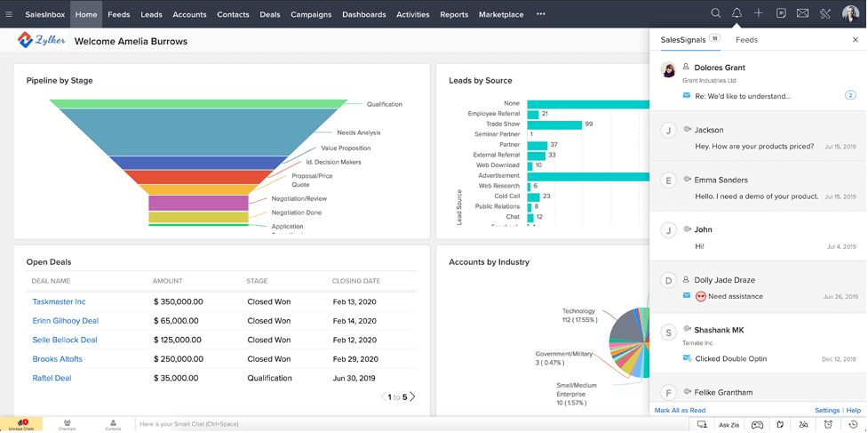
Task: Open the Campaigns module
Action: click(x=311, y=14)
